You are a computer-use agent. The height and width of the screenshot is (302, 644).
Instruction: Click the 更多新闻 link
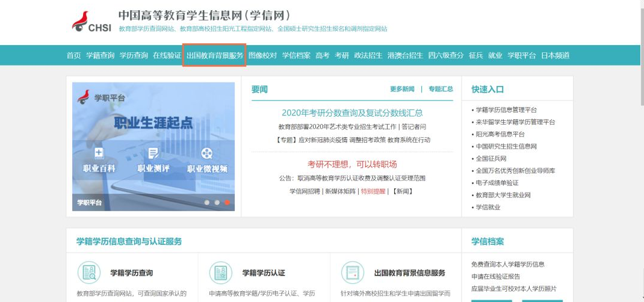coord(402,89)
